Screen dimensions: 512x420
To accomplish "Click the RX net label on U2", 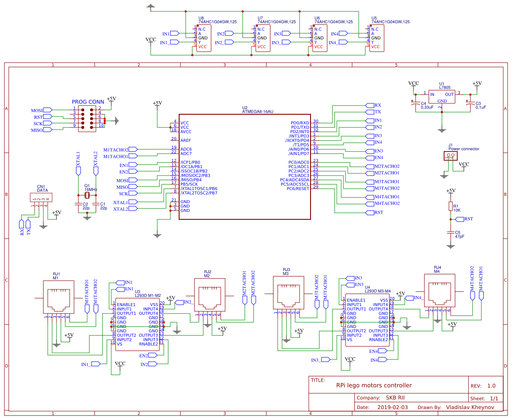I will point(371,105).
